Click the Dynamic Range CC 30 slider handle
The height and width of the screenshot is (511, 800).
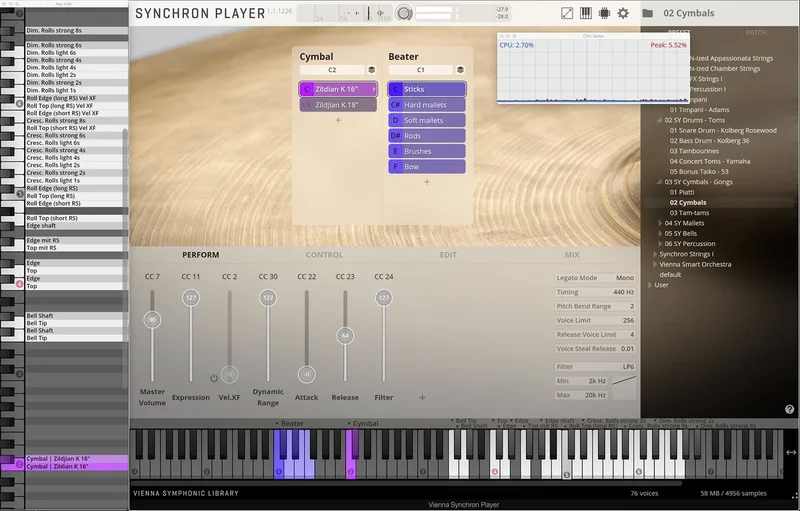[268, 298]
